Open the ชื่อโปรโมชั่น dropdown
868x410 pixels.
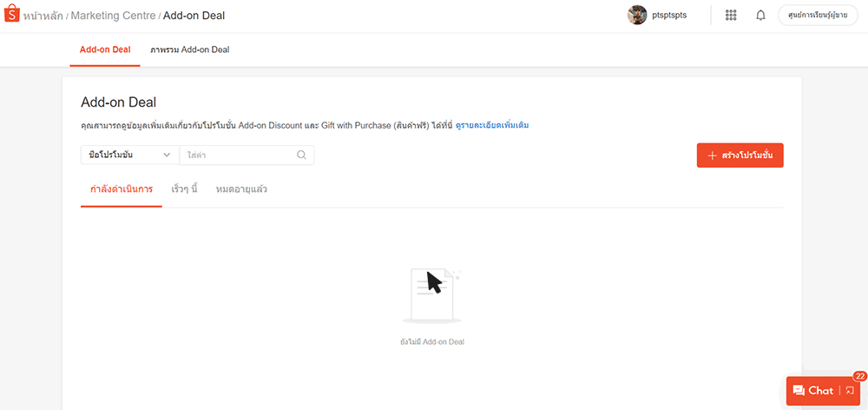pyautogui.click(x=129, y=155)
